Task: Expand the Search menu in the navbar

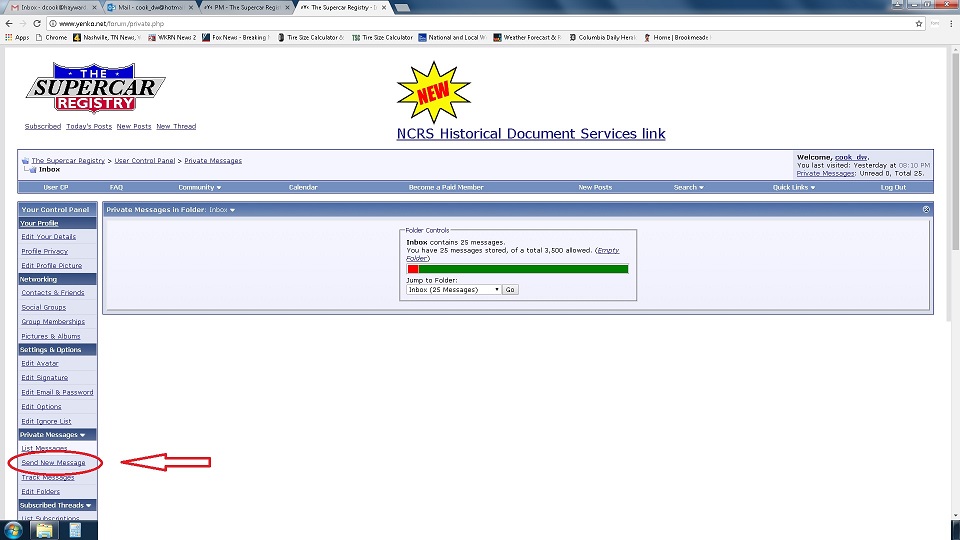Action: point(688,187)
